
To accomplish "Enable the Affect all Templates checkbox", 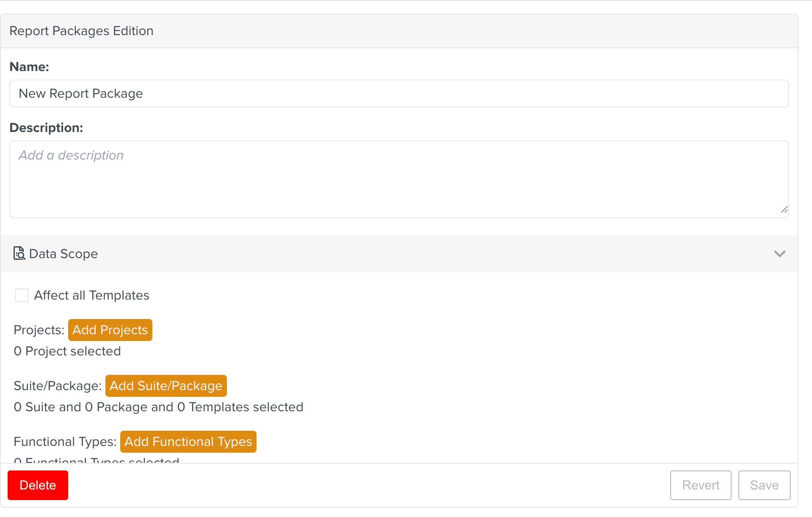I will tap(22, 295).
